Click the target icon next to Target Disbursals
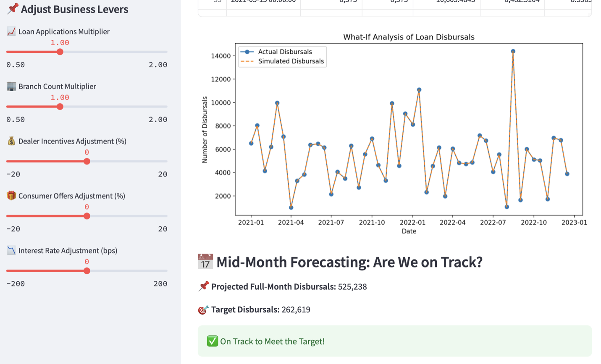The height and width of the screenshot is (364, 601). click(203, 310)
